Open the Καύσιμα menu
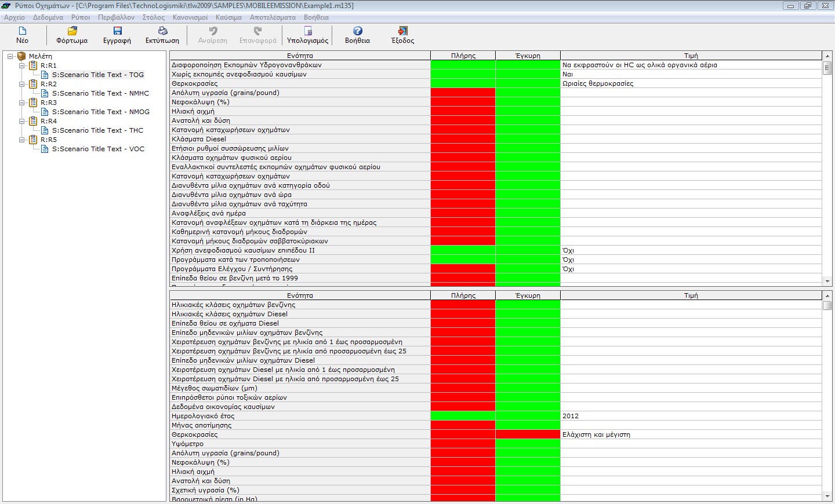Viewport: 835px width, 504px height. click(228, 17)
